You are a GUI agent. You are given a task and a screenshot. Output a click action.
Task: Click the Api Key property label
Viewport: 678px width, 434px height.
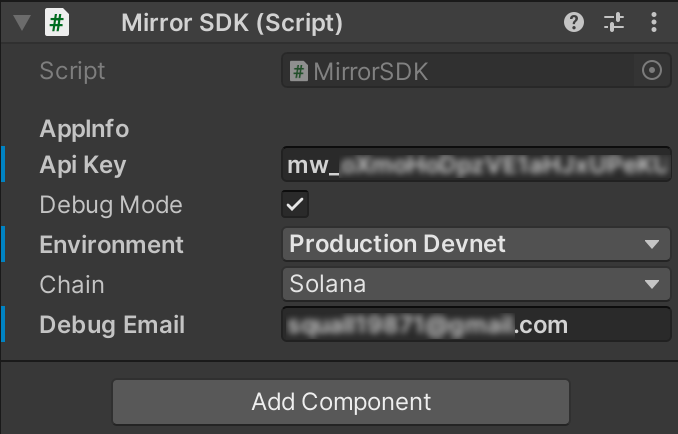83,165
